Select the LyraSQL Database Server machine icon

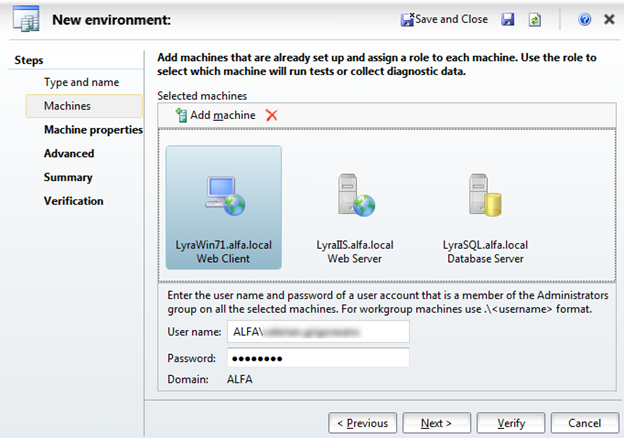click(x=485, y=195)
